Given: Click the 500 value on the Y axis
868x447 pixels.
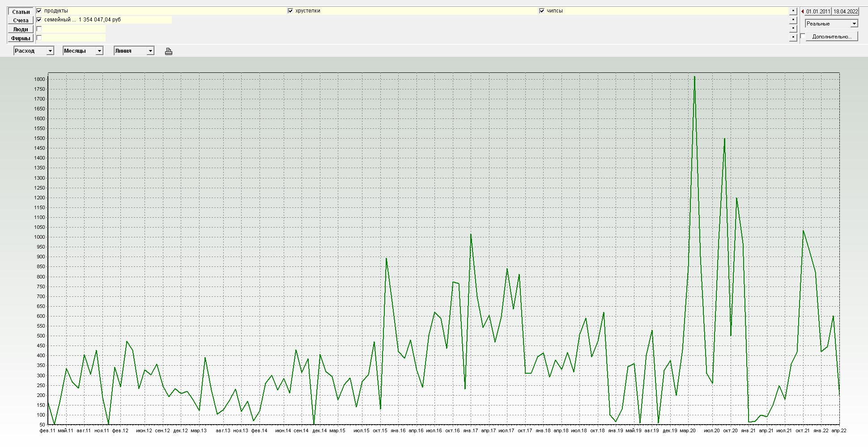Looking at the screenshot, I should 41,336.
